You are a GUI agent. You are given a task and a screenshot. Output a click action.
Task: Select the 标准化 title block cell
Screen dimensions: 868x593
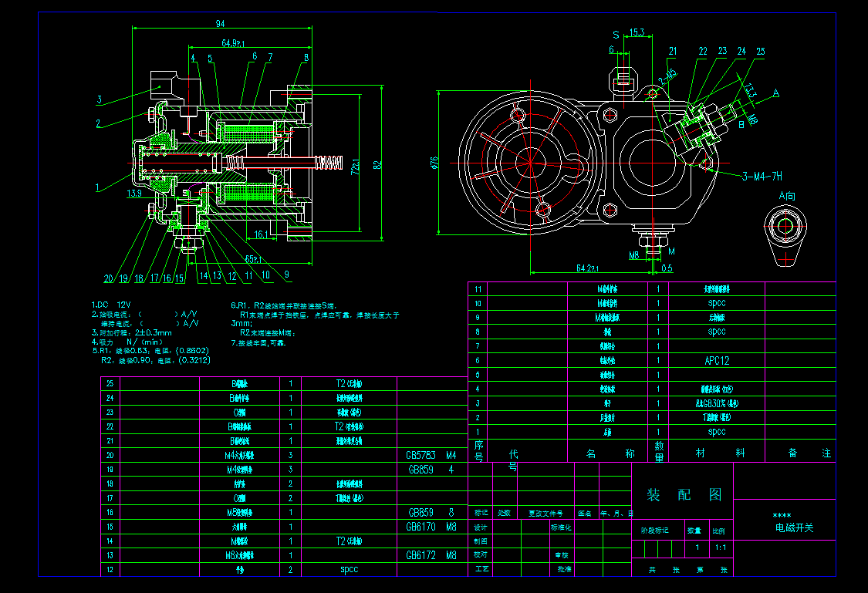(561, 527)
